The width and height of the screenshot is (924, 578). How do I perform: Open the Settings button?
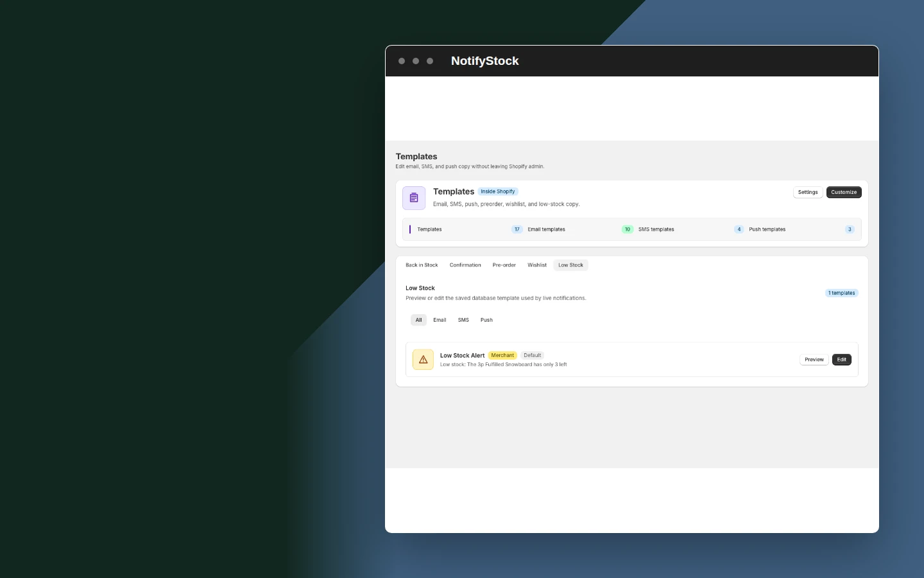pos(808,192)
